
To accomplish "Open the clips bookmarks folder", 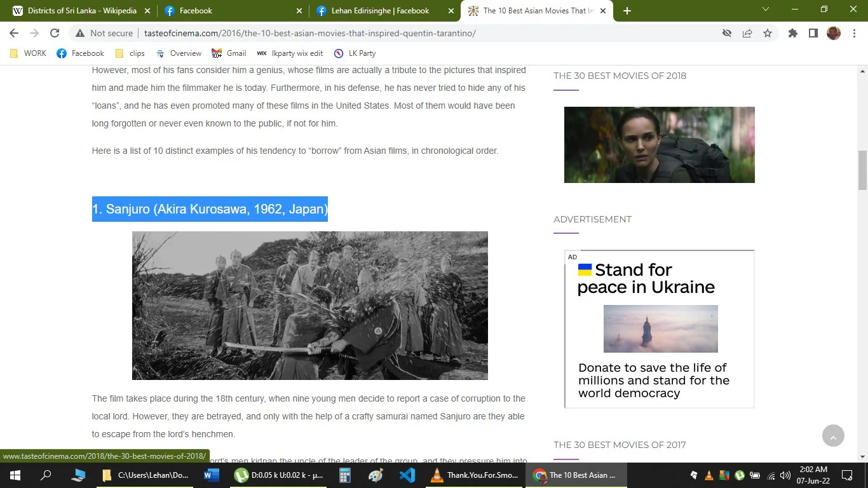I will coord(130,53).
